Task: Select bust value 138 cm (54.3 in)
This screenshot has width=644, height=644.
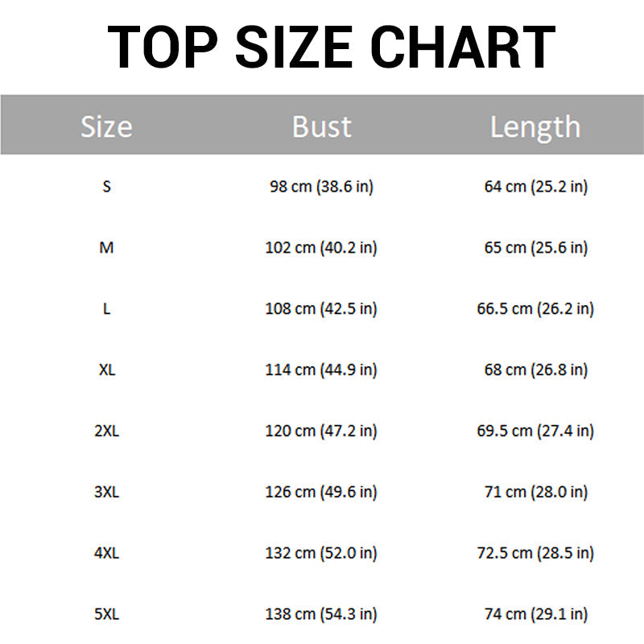Action: (x=321, y=614)
